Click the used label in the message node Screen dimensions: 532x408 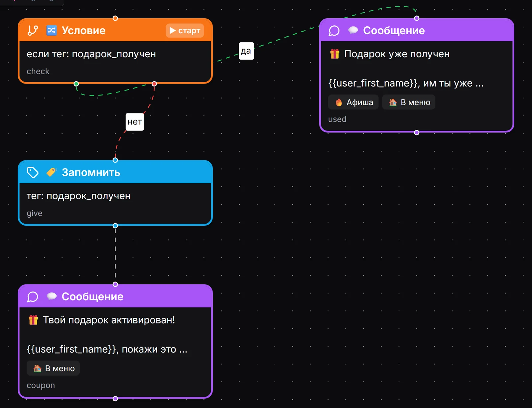coord(337,119)
